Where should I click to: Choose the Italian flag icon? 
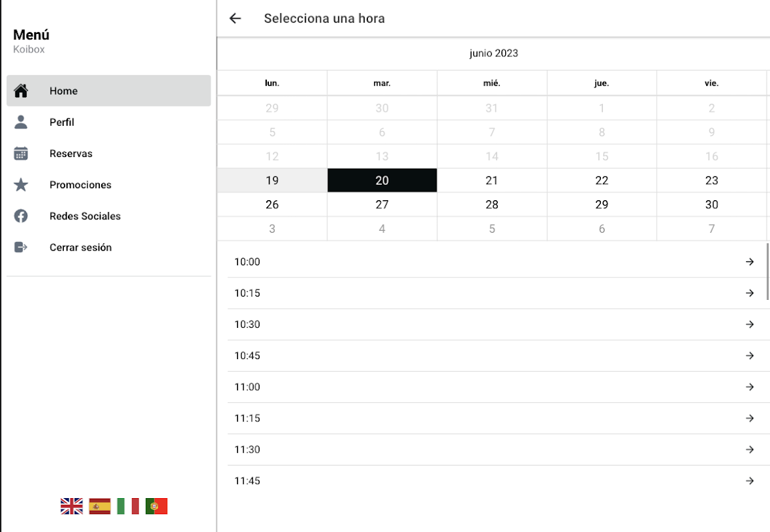click(128, 506)
